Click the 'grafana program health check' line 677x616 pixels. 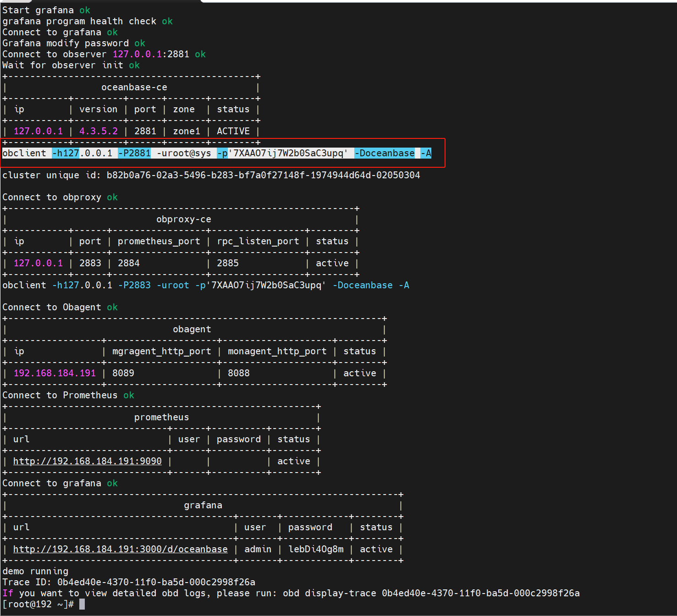(88, 21)
